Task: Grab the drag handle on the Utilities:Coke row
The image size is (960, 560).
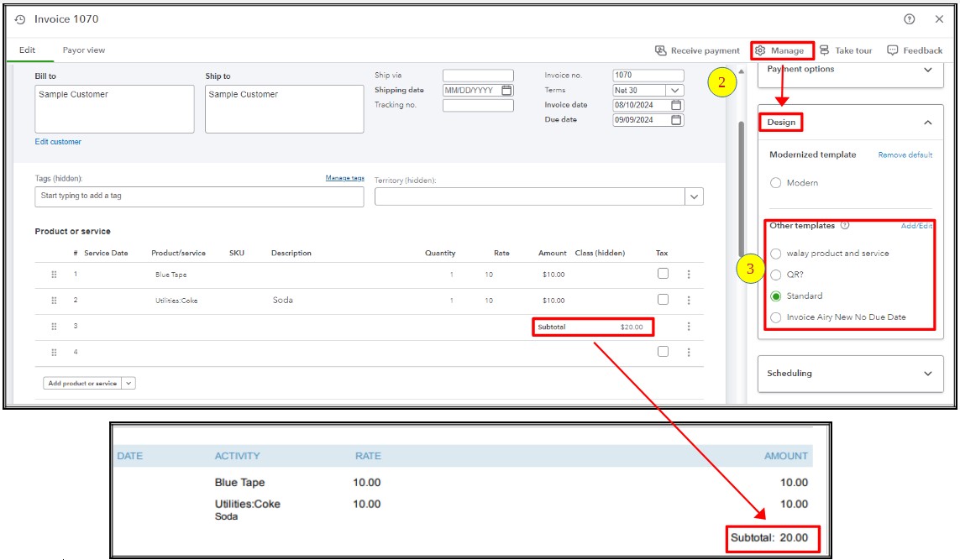Action: click(x=54, y=300)
